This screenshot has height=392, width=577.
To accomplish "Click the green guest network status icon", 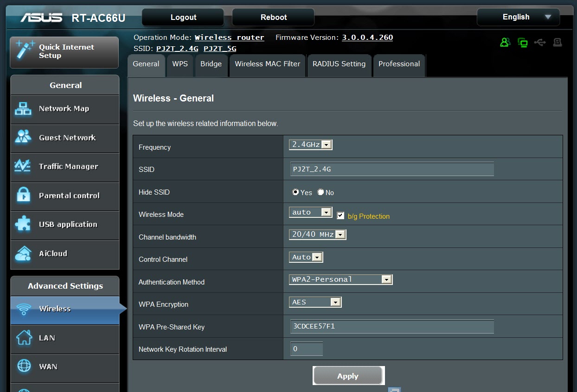I will coord(505,43).
